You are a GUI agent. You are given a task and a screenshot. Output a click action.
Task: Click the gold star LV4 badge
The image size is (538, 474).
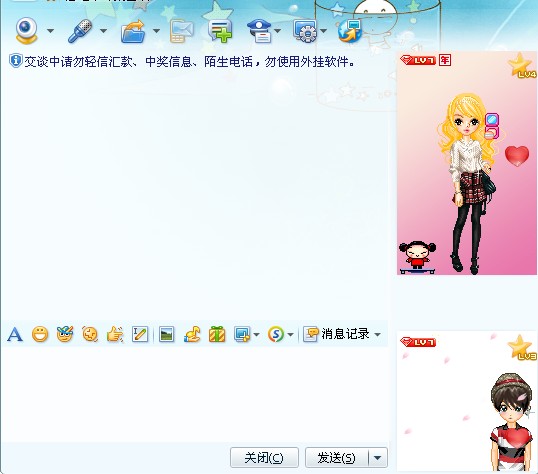point(521,65)
